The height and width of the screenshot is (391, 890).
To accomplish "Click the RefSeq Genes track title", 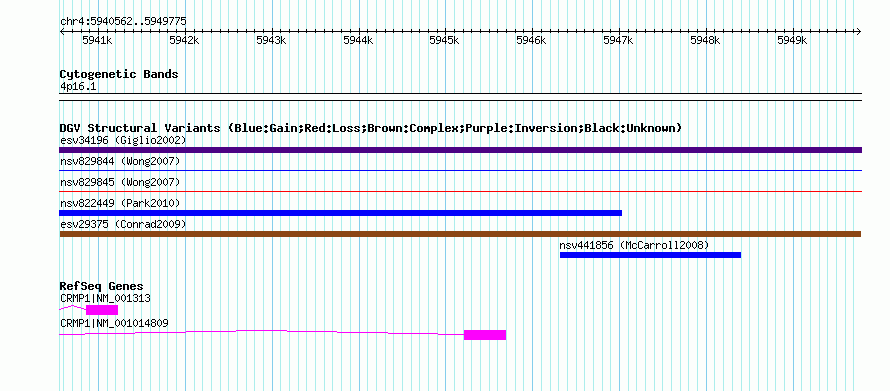I will [x=102, y=287].
